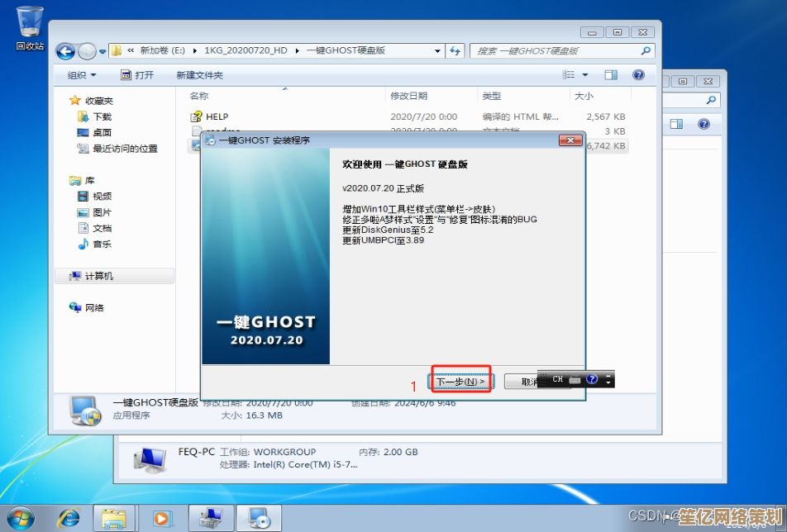This screenshot has width=787, height=532.
Task: Select 文档 (Documents) library
Action: tap(95, 229)
